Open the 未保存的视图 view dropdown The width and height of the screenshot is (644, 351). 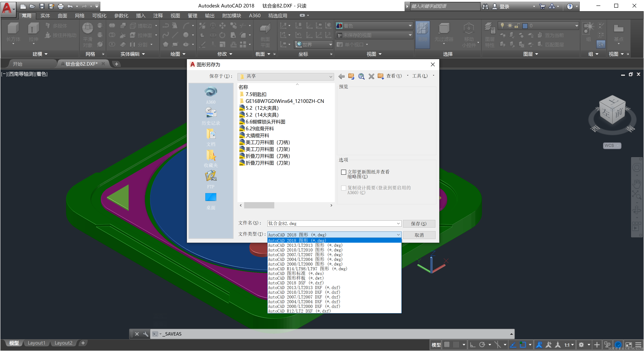click(x=374, y=35)
